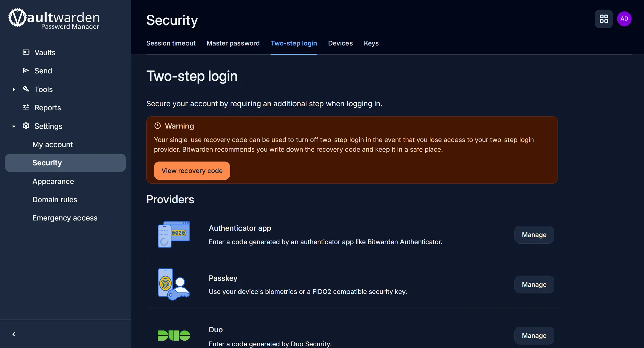Screen dimensions: 644x348
Task: Click the Duo provider title
Action: [x=216, y=330]
